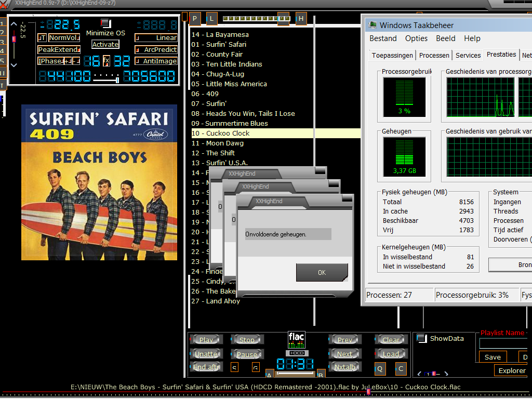The width and height of the screenshot is (532, 399).
Task: Click the Stop button
Action: pos(247,340)
